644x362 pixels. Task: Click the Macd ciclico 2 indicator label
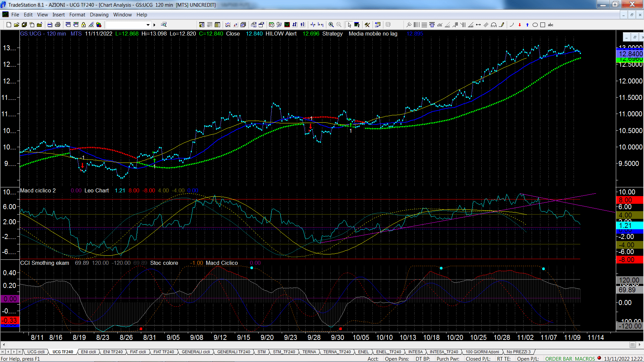tap(38, 191)
